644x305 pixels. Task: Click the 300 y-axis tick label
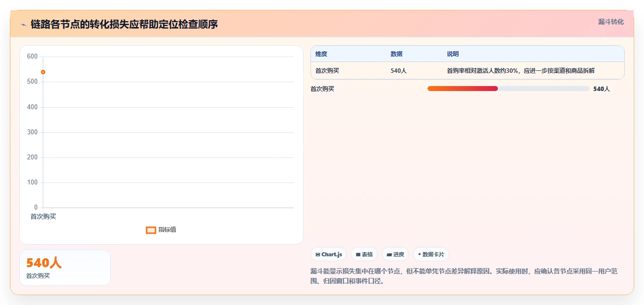pos(32,132)
